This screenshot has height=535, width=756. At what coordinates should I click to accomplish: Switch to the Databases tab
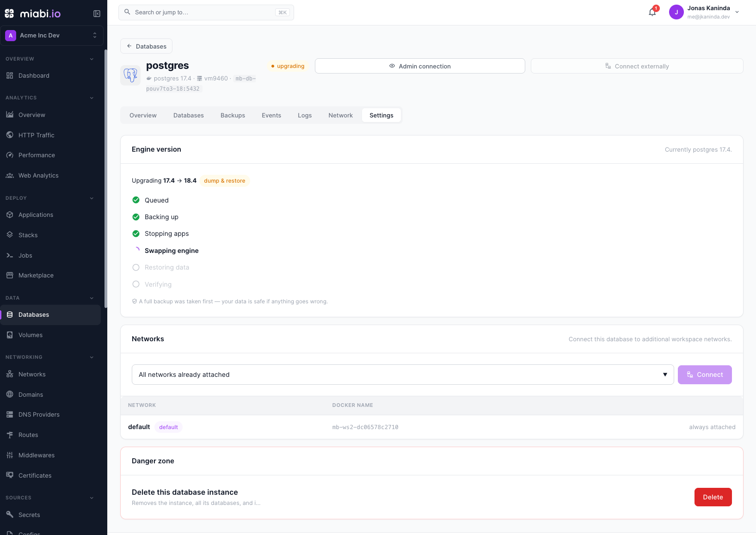pos(189,115)
